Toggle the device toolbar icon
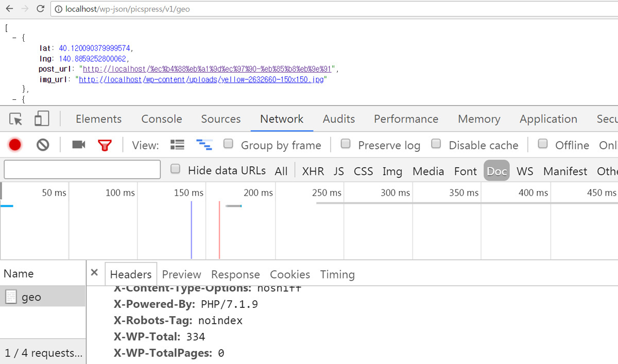Screen dimensions: 618x364 click(41, 119)
